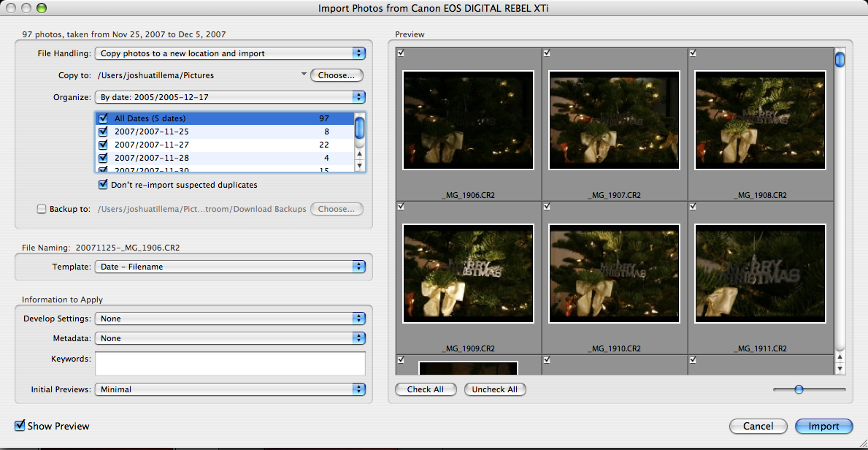Uncheck the 2007/2007-11-27 date folder
Screen dimensions: 868x450
[102, 145]
